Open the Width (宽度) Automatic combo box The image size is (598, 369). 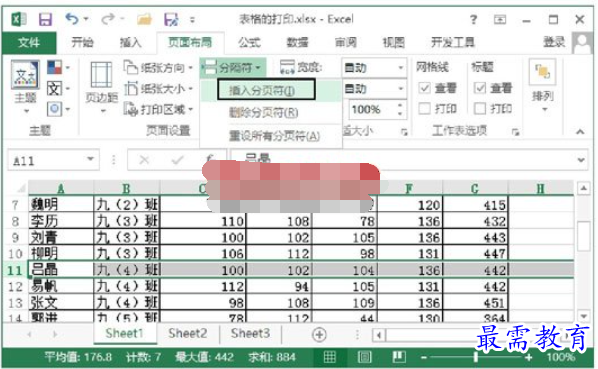[x=374, y=68]
